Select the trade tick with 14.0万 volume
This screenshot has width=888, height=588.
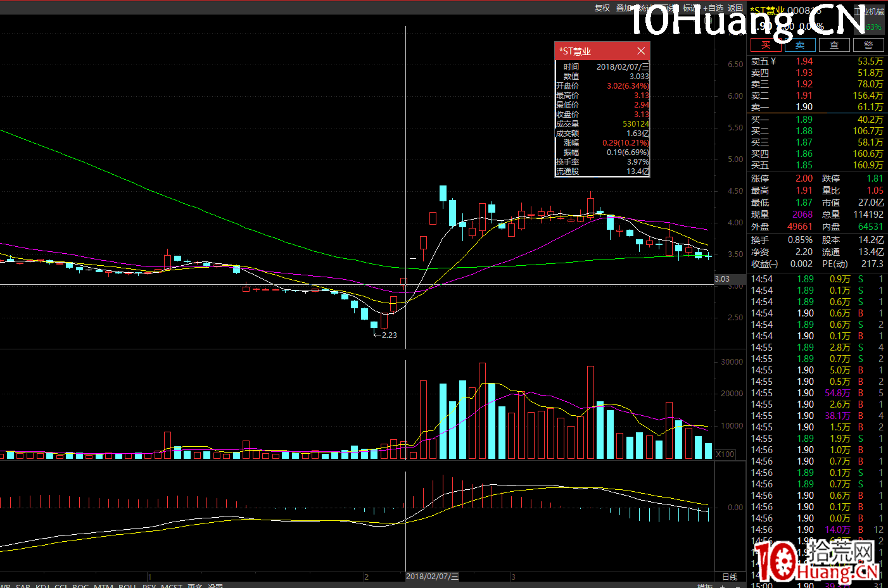coord(817,530)
